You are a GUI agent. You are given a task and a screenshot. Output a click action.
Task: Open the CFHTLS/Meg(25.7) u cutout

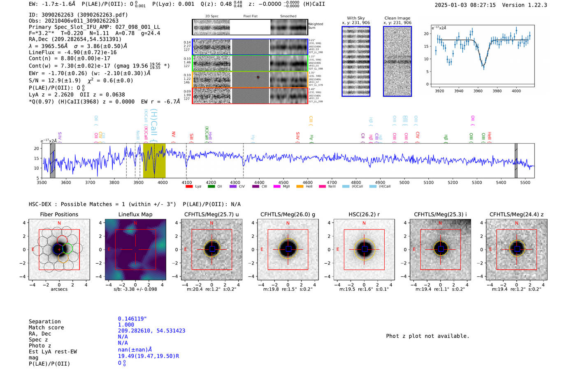(211, 249)
